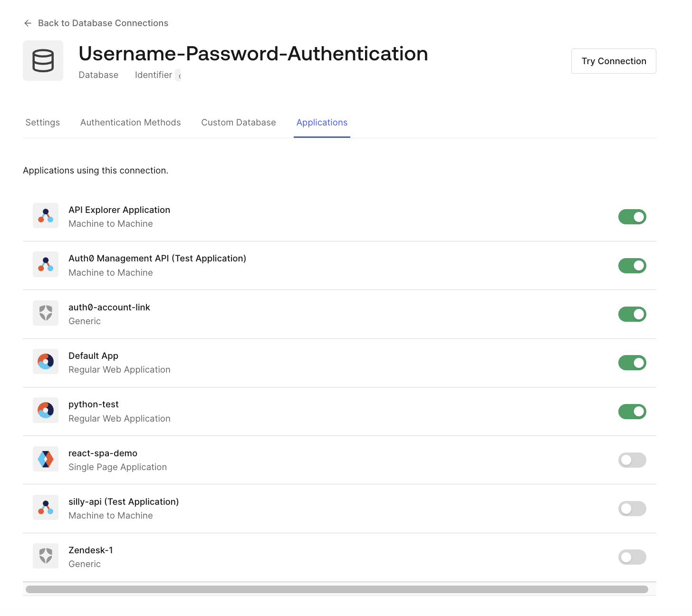Click Auth0 Management API (Test Application) name
The image size is (692, 616).
157,259
